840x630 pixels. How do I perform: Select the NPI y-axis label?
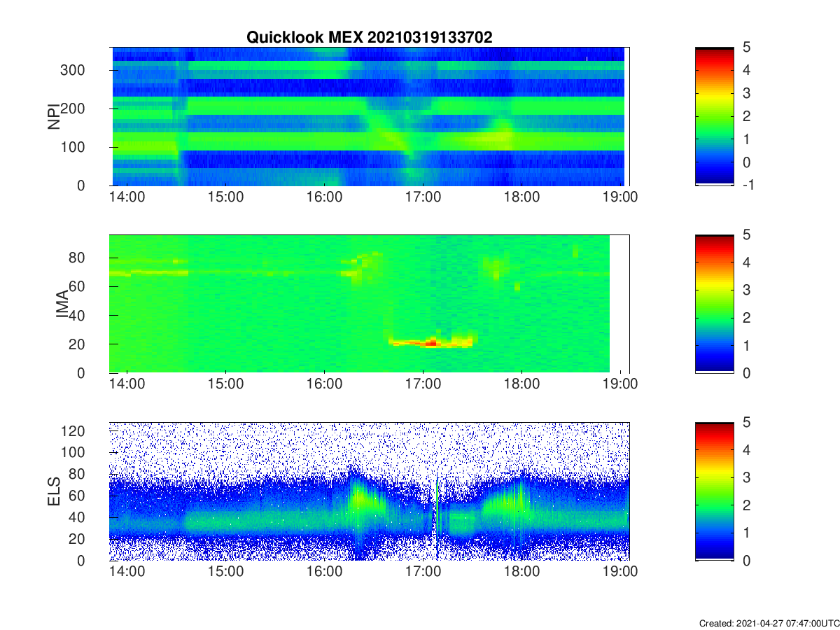pos(54,115)
